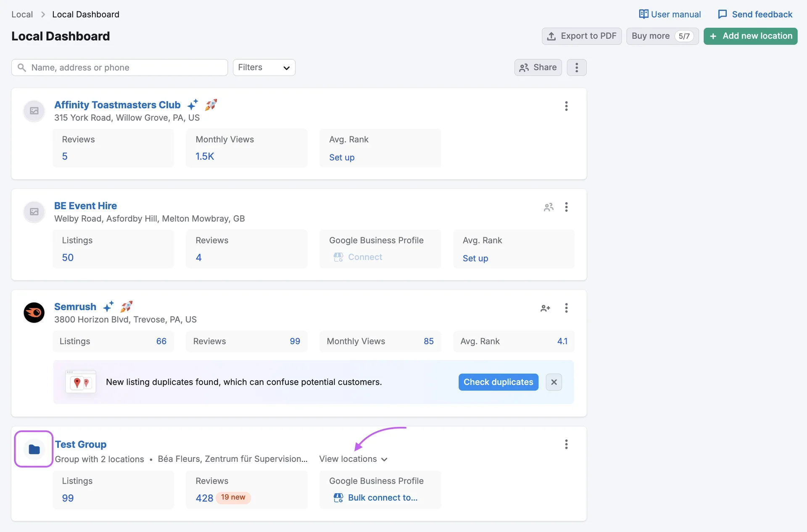
Task: Click Add new location button
Action: click(x=751, y=36)
